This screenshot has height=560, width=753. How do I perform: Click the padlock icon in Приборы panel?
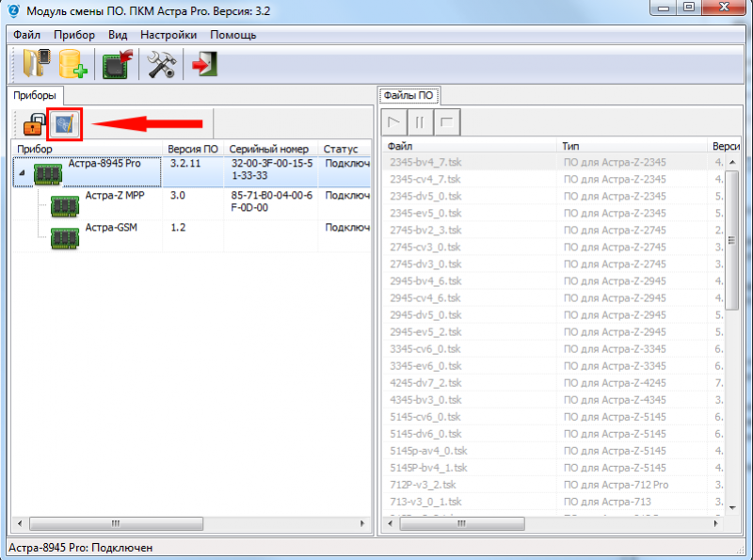[34, 124]
